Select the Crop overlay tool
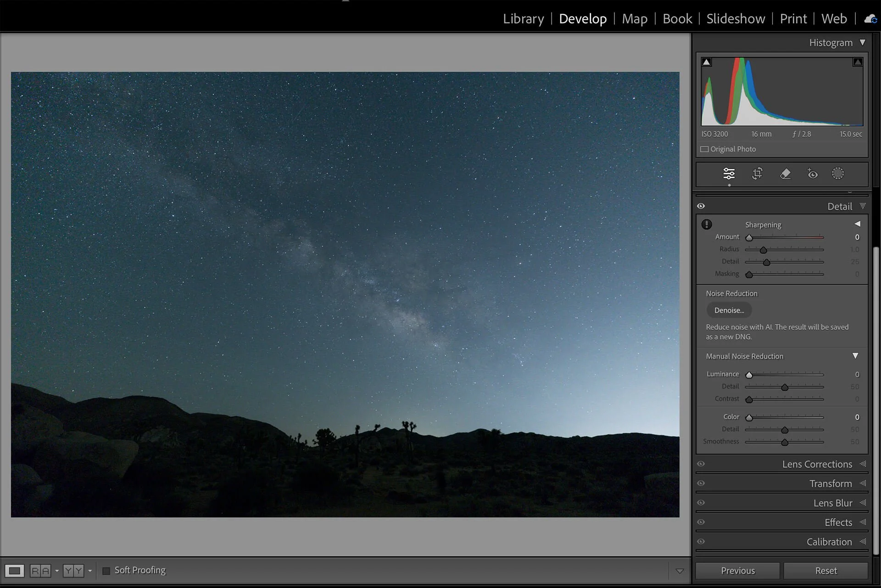The width and height of the screenshot is (881, 588). [x=757, y=174]
